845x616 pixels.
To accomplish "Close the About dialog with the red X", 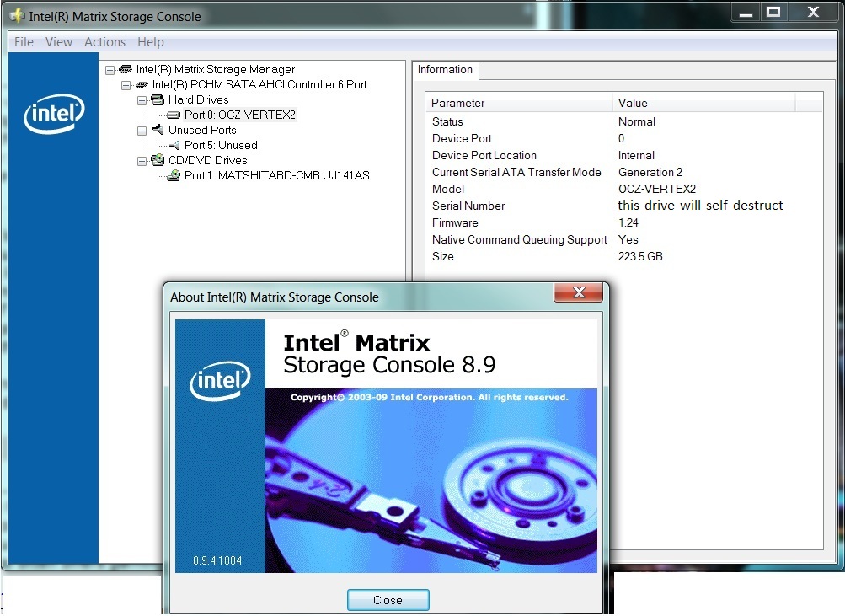I will (578, 292).
